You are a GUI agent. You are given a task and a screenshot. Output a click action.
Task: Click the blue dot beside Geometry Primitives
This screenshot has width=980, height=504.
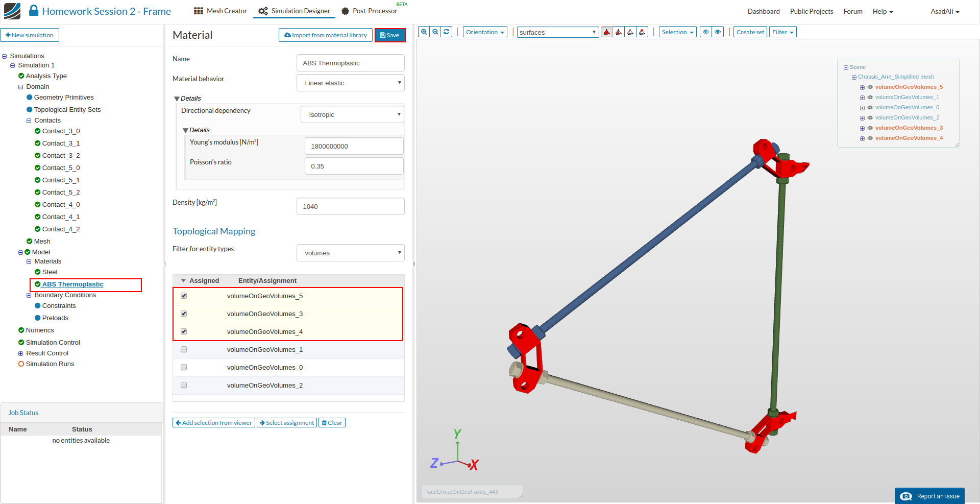tap(29, 98)
